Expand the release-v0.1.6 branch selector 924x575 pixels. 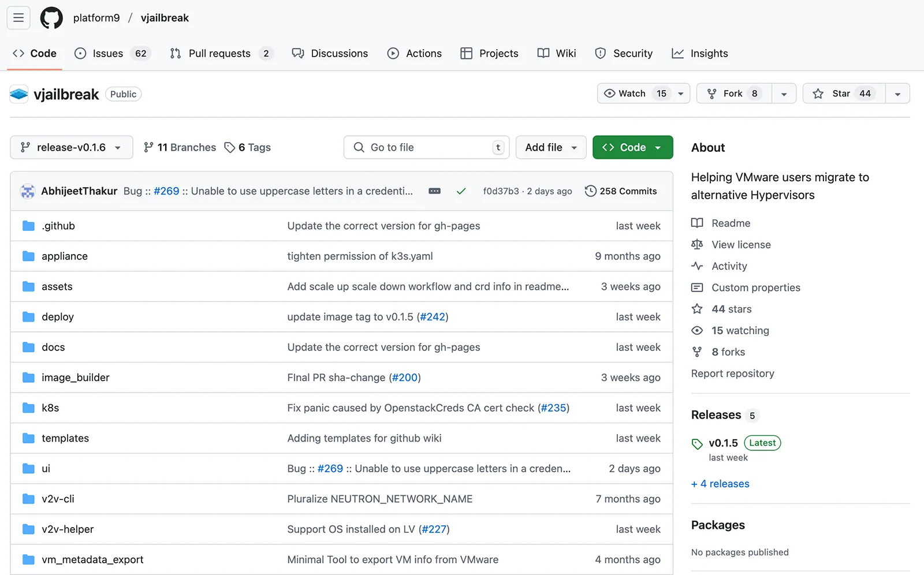[71, 147]
